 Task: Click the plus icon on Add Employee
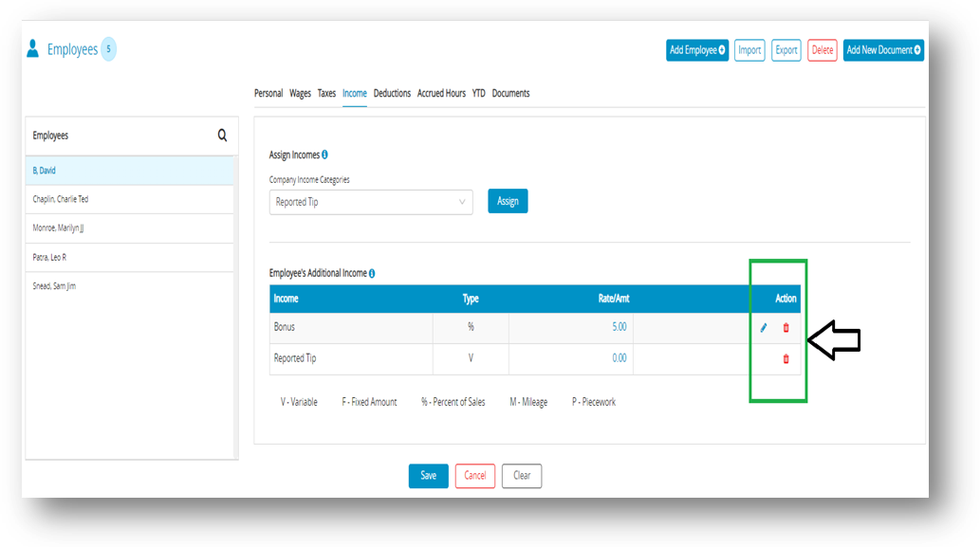[721, 50]
